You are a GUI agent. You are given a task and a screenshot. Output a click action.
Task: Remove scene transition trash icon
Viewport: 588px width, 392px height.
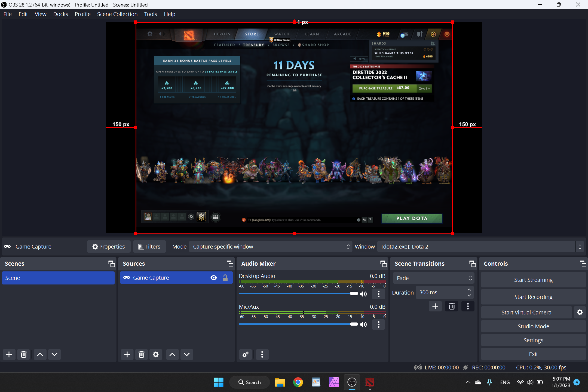click(x=452, y=306)
